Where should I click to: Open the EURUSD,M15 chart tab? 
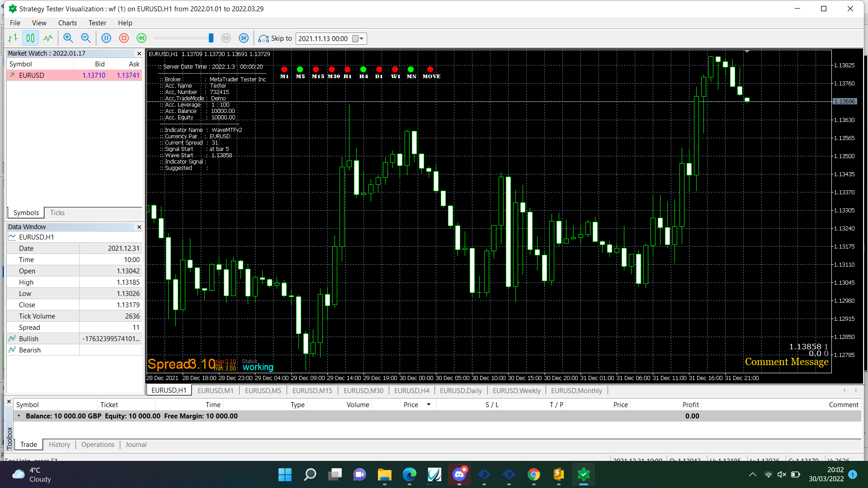(312, 390)
